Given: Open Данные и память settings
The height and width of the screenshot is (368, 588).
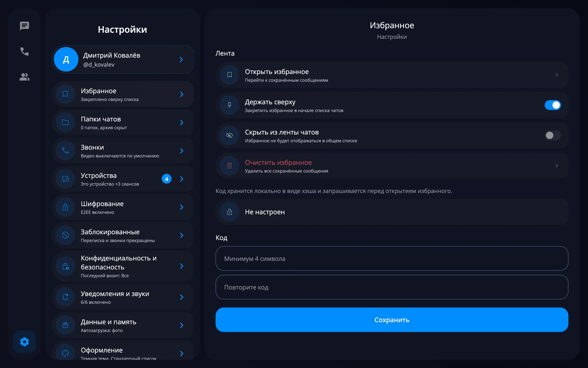Looking at the screenshot, I should coord(122,325).
